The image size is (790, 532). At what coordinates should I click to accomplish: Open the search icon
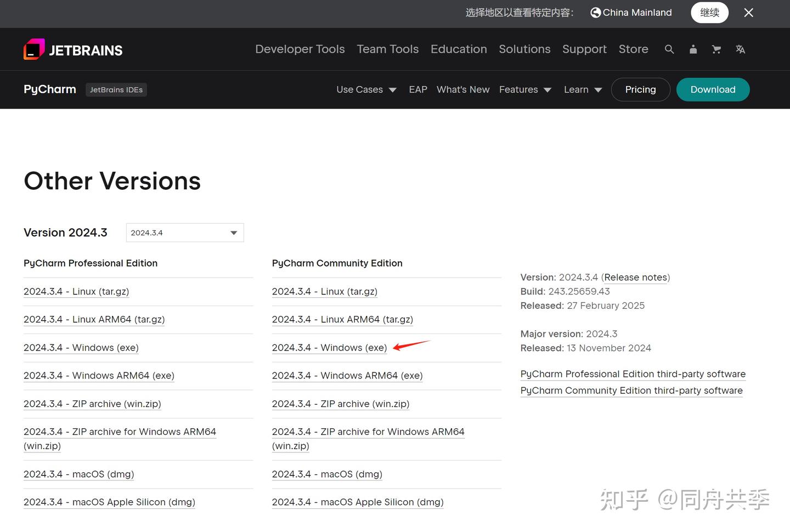point(669,49)
